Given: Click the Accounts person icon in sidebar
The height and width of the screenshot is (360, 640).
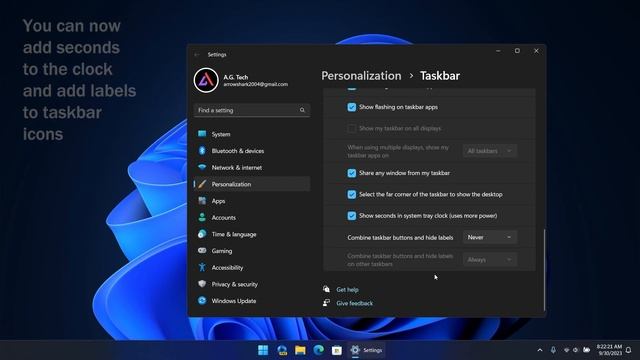Looking at the screenshot, I should [x=202, y=217].
